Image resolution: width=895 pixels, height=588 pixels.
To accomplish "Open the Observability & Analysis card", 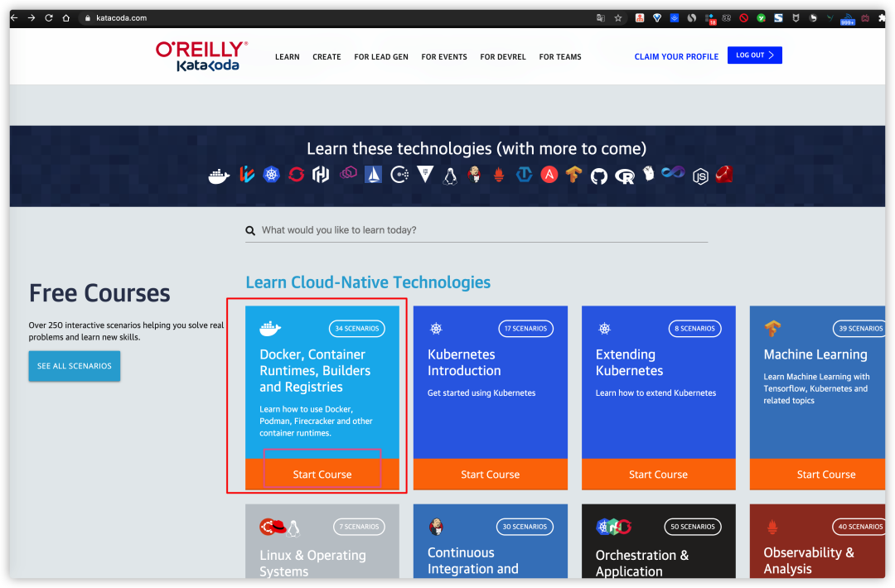I will pos(817,541).
